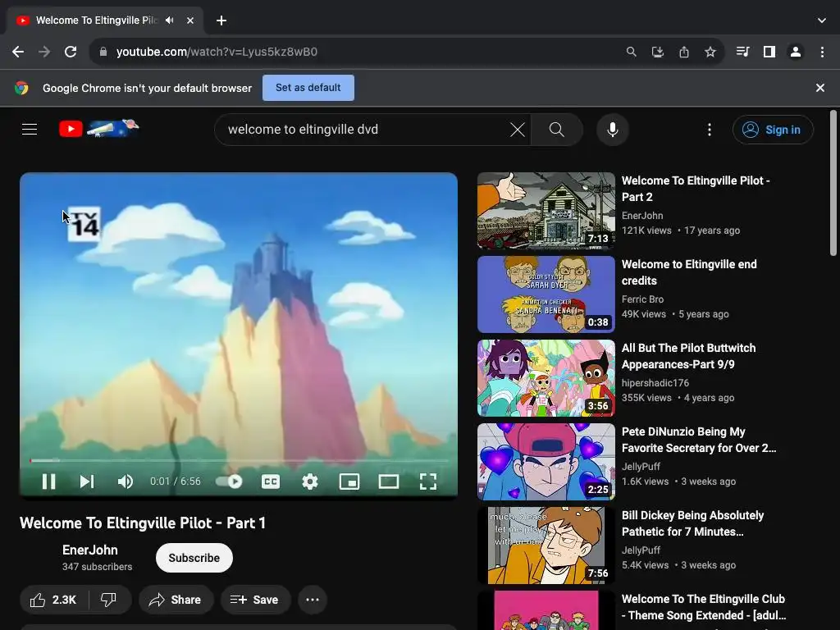Select the Welcome To Eltingville tab
The image size is (840, 630).
[x=104, y=21]
